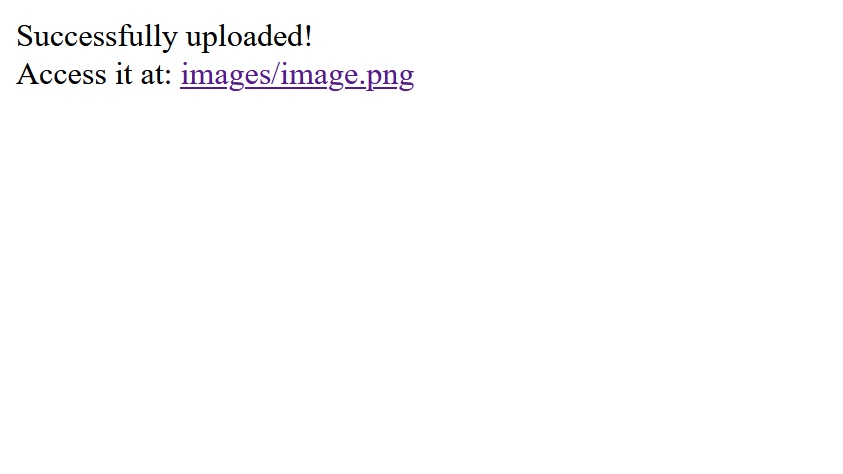Select the underlined images/image.png text
843x474 pixels.
click(x=297, y=74)
